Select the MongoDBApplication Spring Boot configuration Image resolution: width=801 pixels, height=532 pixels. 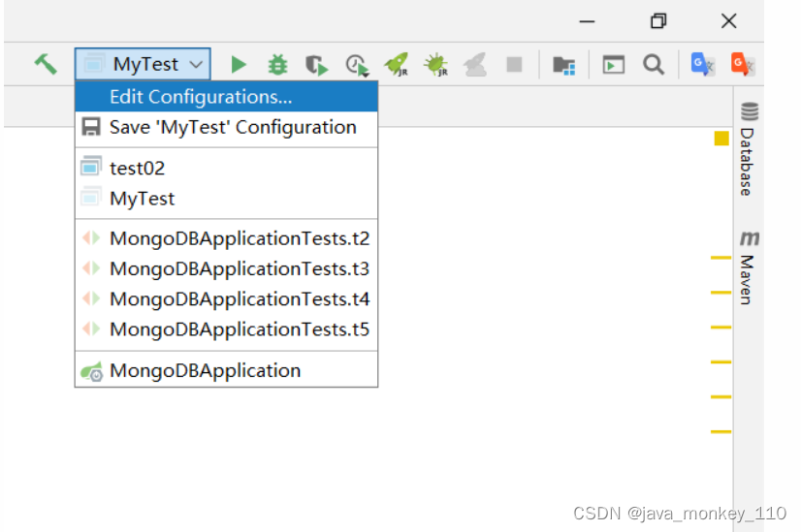coord(226,370)
